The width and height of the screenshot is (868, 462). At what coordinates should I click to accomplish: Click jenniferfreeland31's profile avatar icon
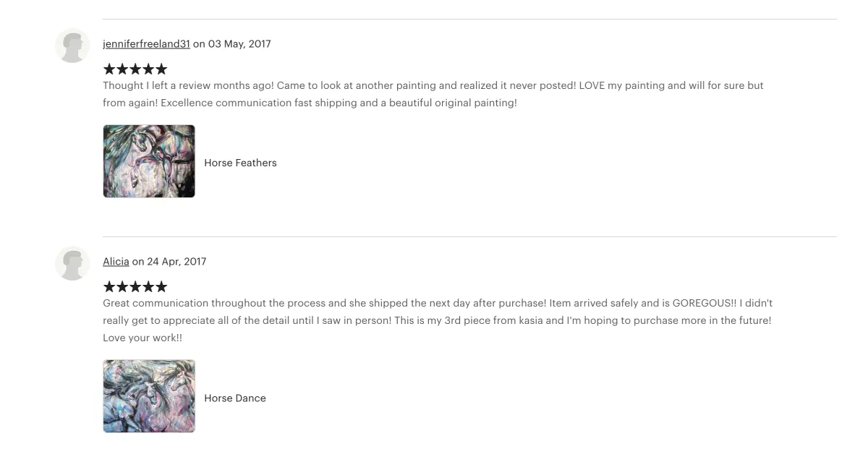click(x=72, y=46)
